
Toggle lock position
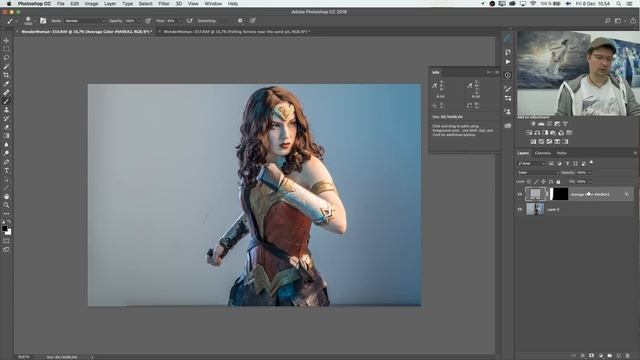[x=543, y=182]
